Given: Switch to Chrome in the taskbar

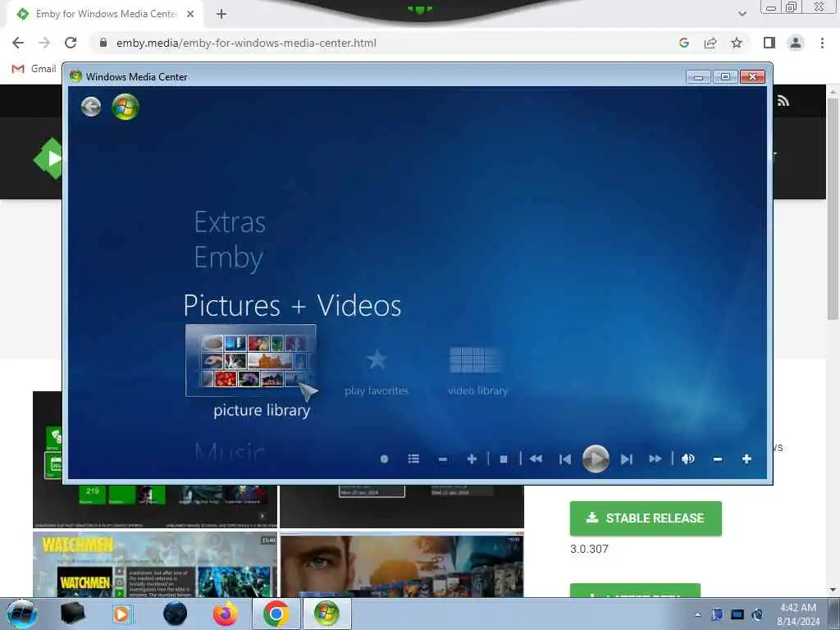Looking at the screenshot, I should point(276,614).
